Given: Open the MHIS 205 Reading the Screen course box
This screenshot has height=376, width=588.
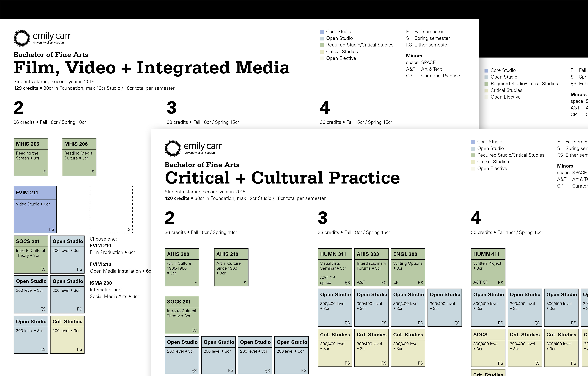Looking at the screenshot, I should 31,157.
